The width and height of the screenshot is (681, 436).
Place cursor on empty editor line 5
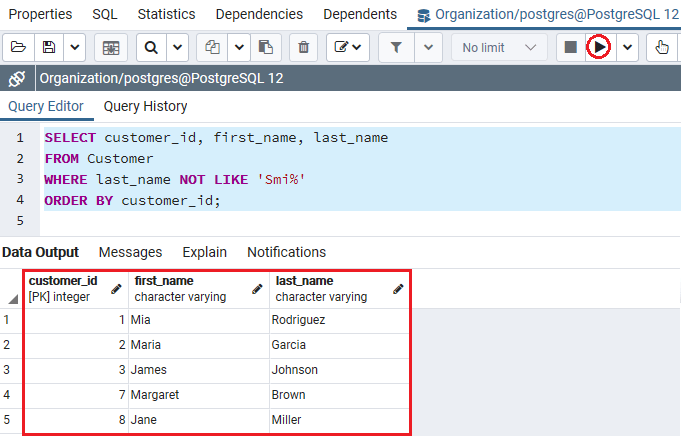(x=360, y=221)
